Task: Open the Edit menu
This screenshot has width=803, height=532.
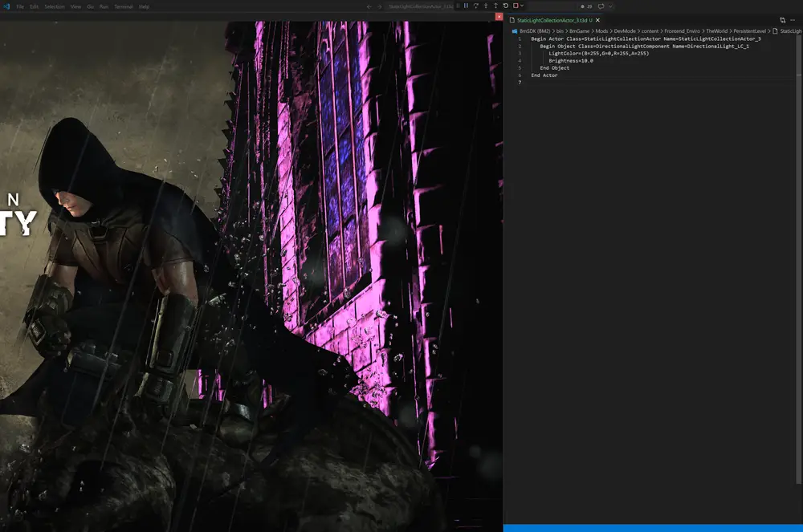Action: tap(34, 6)
